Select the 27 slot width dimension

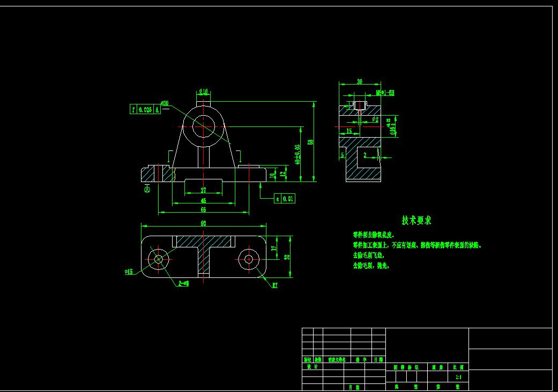click(204, 190)
